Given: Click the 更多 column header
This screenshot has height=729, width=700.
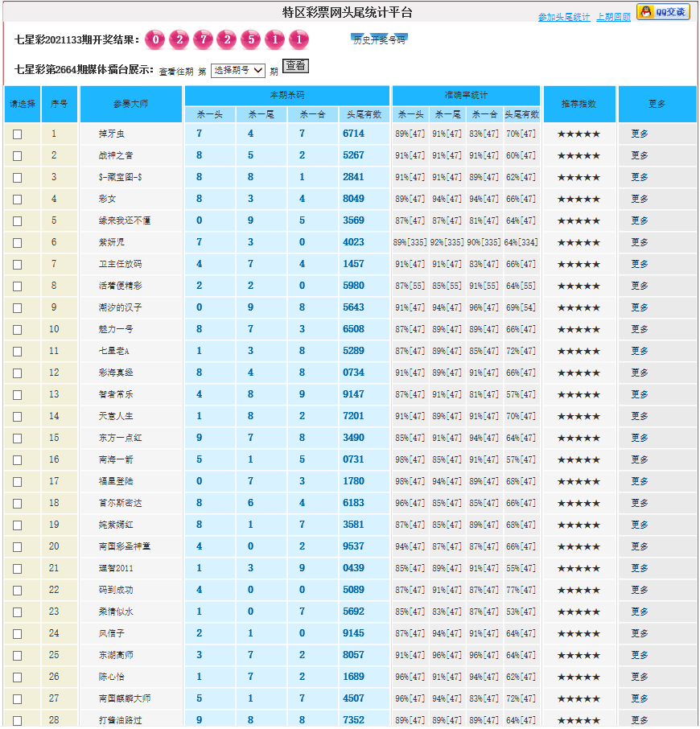Looking at the screenshot, I should pos(657,104).
